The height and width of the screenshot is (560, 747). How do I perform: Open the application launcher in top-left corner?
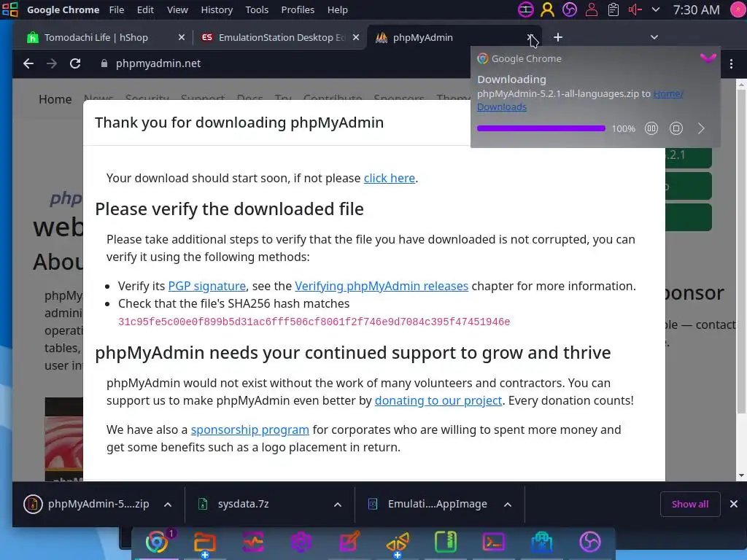coord(10,9)
